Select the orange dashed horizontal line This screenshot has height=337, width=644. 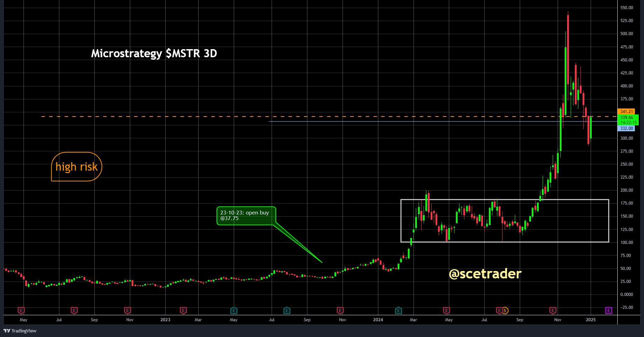pos(329,117)
